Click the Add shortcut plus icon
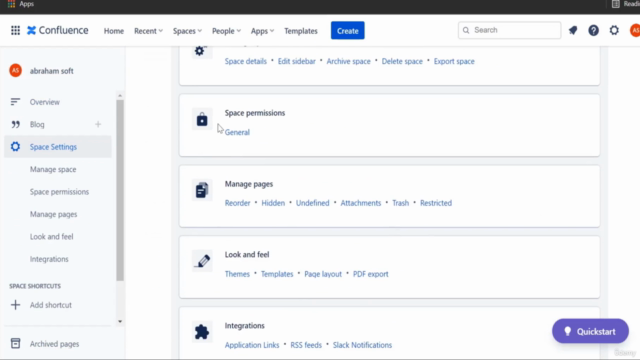The width and height of the screenshot is (640, 360). point(15,305)
